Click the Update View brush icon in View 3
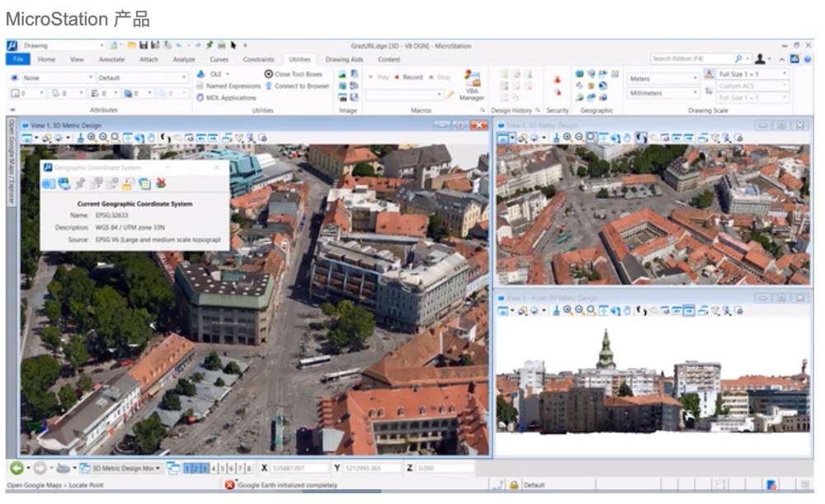Screen dimensions: 825x504 [556, 310]
